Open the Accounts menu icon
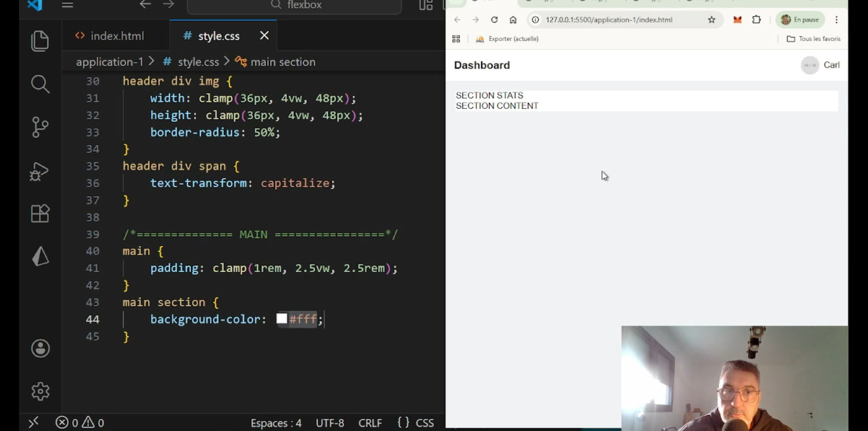The image size is (868, 431). pyautogui.click(x=40, y=349)
